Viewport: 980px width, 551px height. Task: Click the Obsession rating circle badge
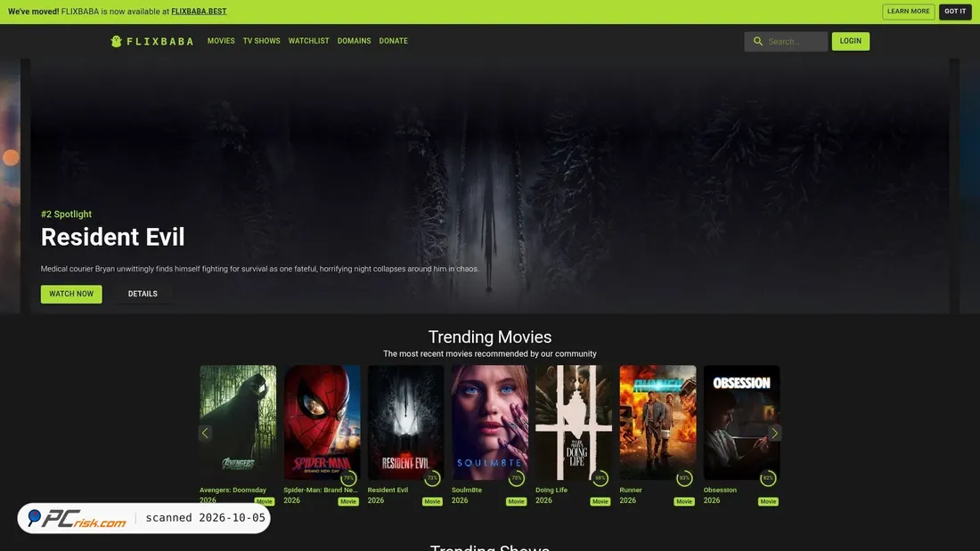(768, 479)
